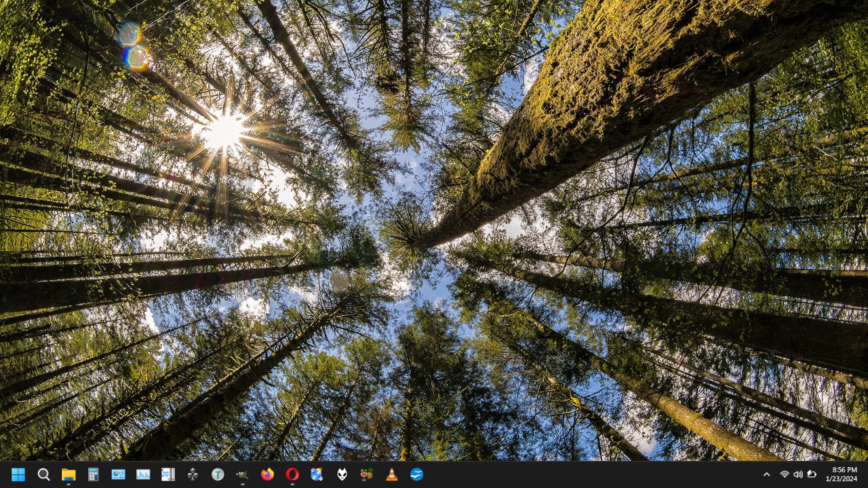This screenshot has width=868, height=488.
Task: Launch the Calculator app from taskbar
Action: [94, 474]
